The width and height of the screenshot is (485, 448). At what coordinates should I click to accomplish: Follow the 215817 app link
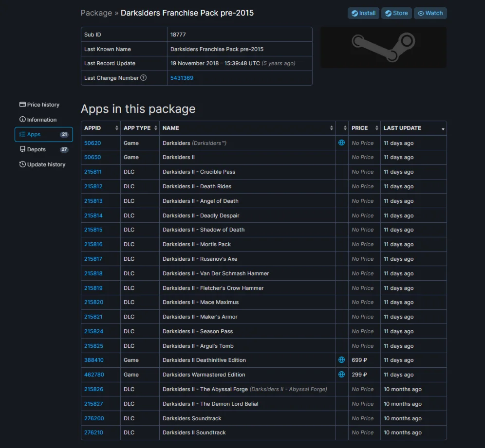coord(93,259)
